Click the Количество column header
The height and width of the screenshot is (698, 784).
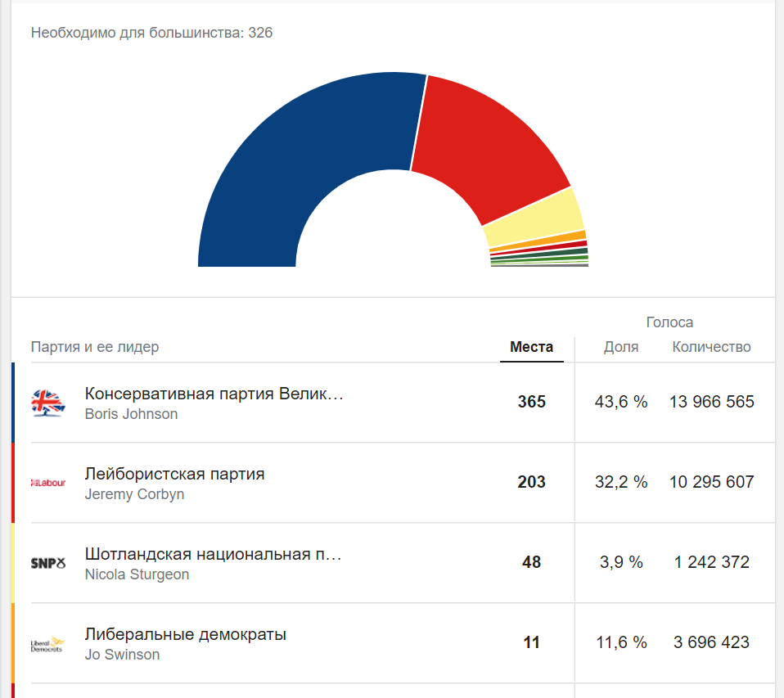711,347
